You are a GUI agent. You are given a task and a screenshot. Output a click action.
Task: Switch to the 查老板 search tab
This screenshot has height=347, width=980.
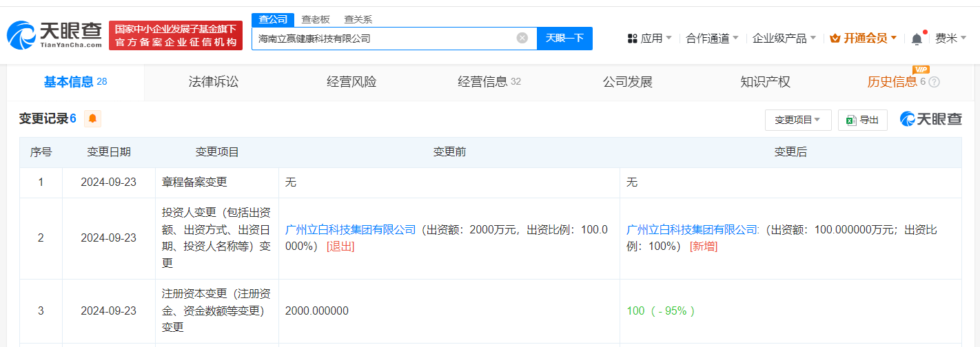click(316, 20)
